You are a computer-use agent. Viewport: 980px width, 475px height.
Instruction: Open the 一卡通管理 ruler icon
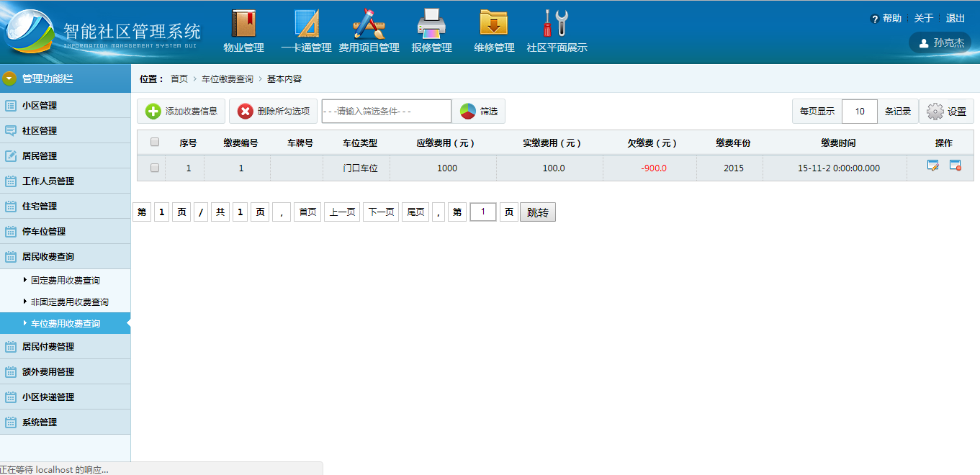306,23
